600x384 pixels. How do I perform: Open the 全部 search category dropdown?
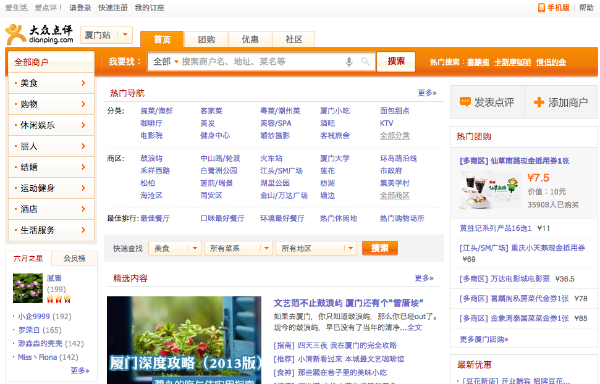[166, 62]
